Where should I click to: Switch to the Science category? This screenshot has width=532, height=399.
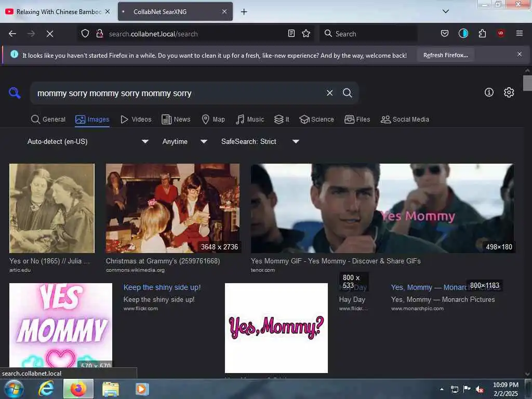tap(316, 119)
